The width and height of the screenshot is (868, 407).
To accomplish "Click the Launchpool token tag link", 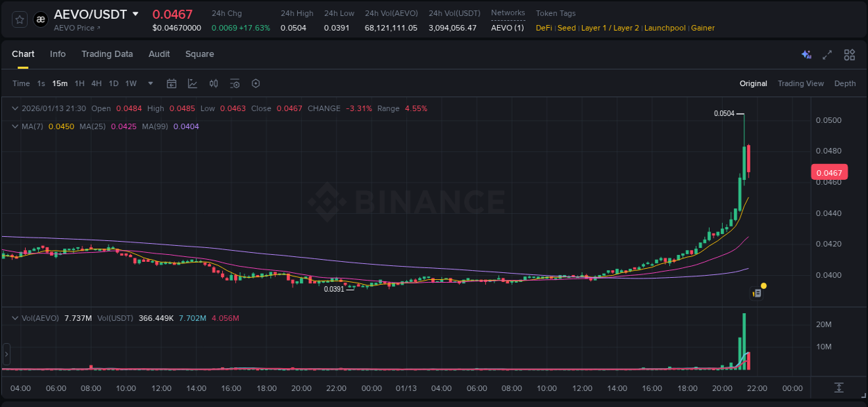I will tap(665, 28).
